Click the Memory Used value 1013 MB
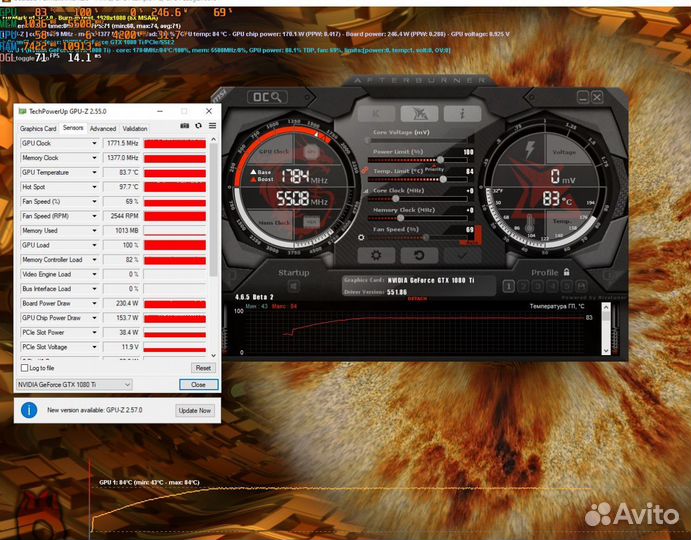Image resolution: width=691 pixels, height=540 pixels. 122,231
